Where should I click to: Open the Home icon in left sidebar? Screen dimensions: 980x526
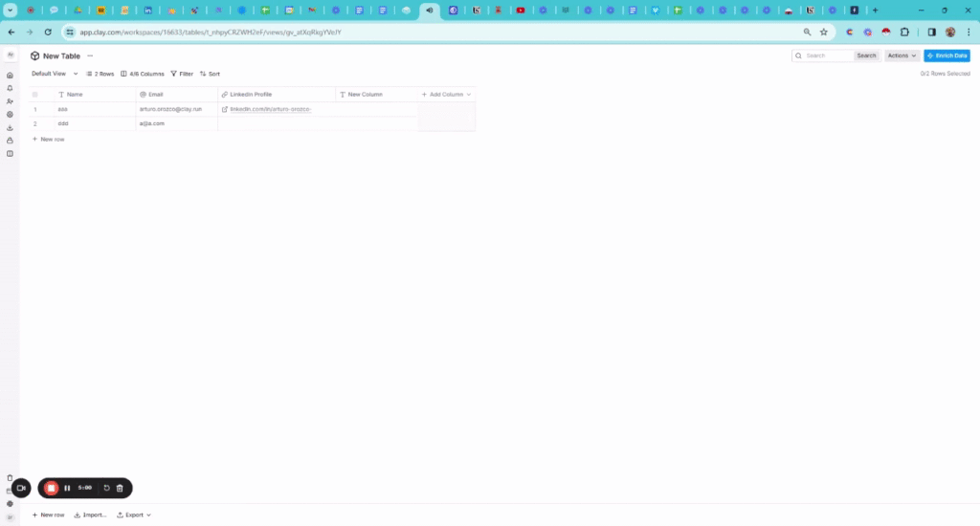point(10,75)
